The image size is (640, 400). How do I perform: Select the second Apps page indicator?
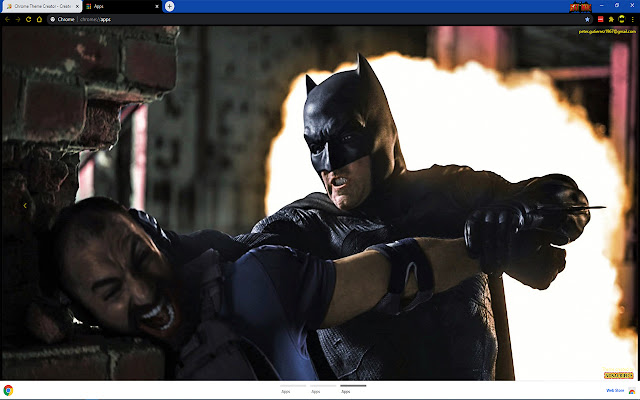(323, 389)
